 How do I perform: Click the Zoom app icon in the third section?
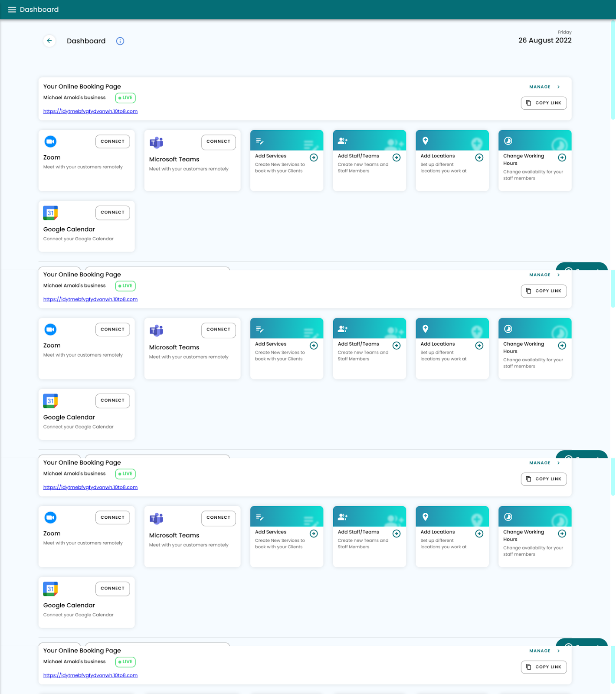pos(51,517)
